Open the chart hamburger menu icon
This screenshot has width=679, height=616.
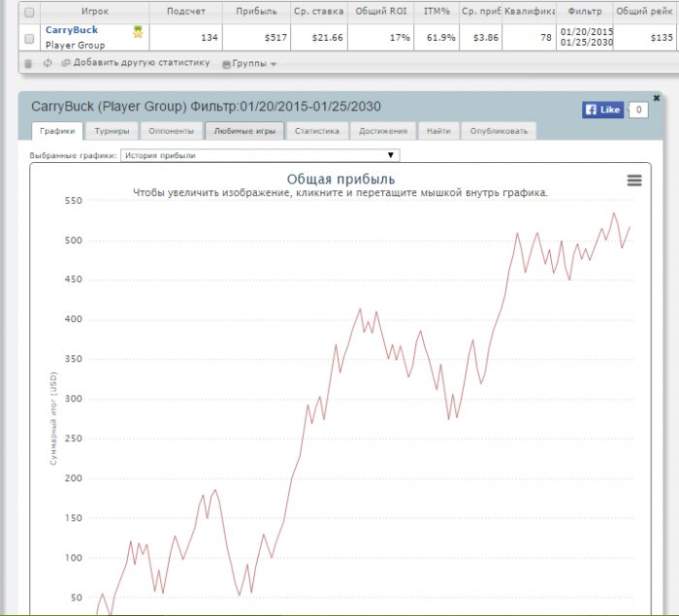(634, 179)
